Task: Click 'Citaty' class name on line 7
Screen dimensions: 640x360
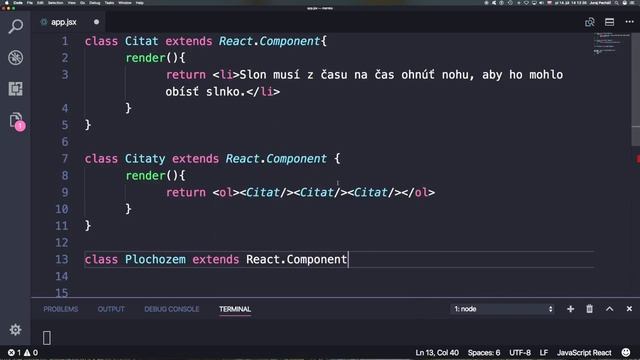Action: (x=145, y=159)
